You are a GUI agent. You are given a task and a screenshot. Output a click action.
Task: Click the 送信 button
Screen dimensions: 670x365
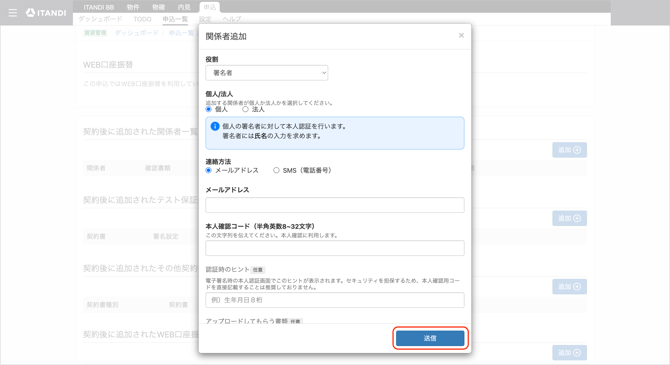[x=430, y=338]
